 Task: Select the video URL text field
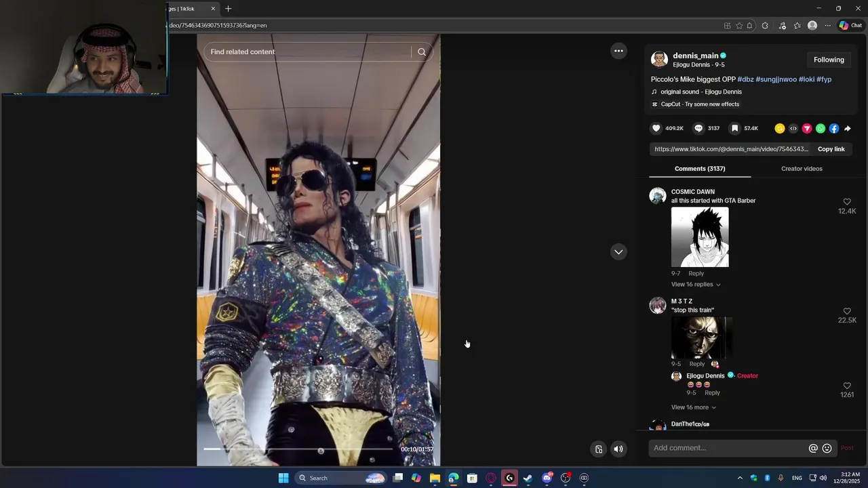[x=731, y=149]
